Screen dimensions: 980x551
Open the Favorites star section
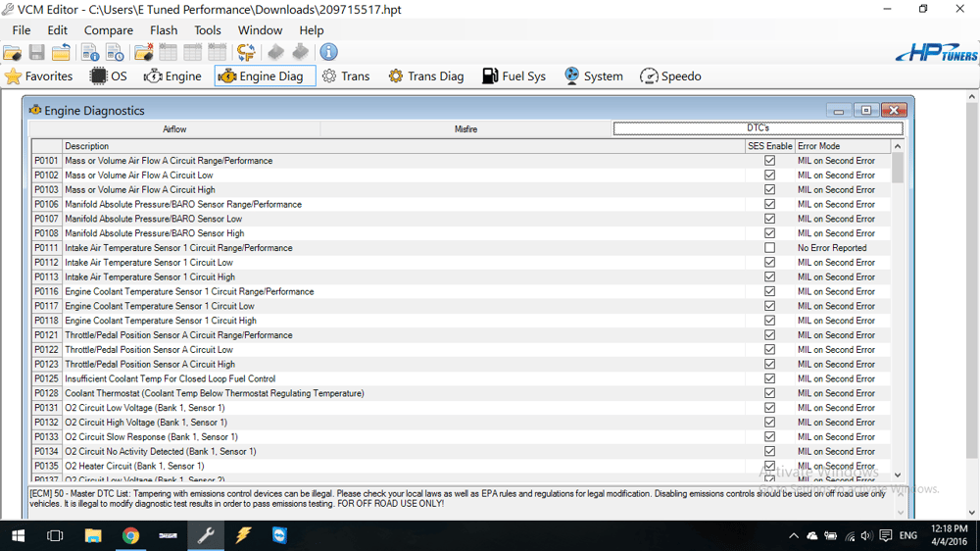click(x=38, y=76)
